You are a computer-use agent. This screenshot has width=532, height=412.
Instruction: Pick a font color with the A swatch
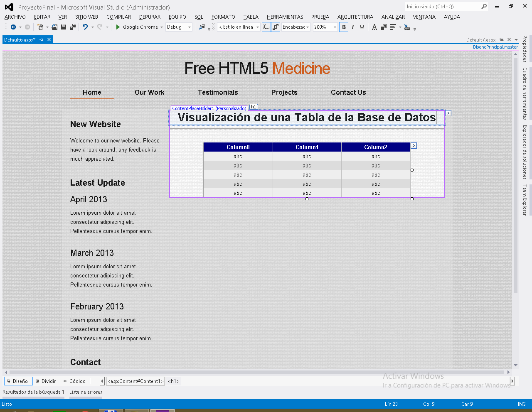click(x=374, y=27)
